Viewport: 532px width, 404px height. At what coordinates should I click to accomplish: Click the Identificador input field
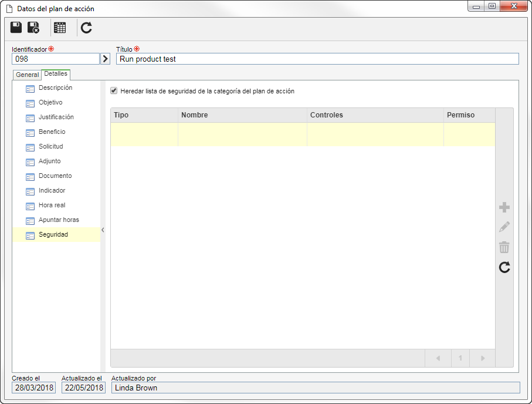(x=56, y=59)
